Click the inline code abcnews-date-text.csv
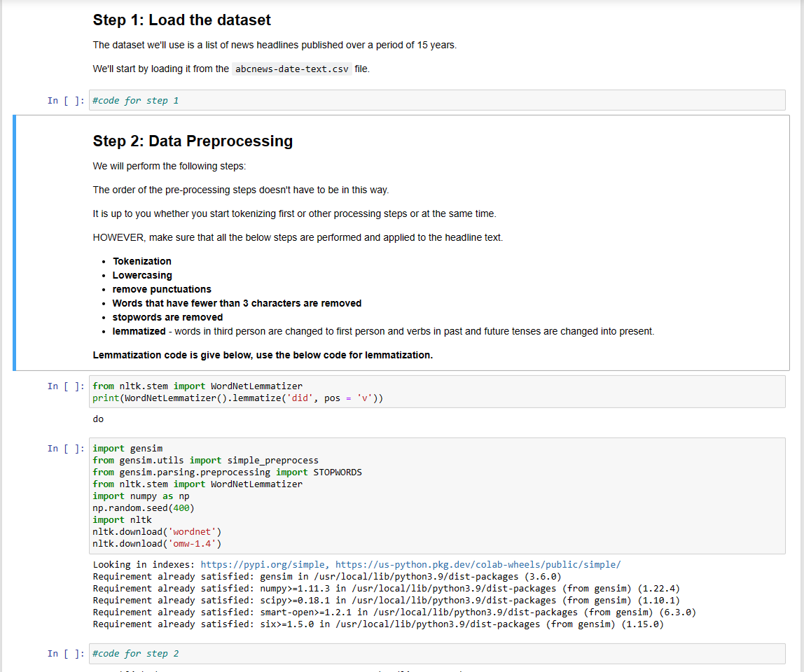 291,69
